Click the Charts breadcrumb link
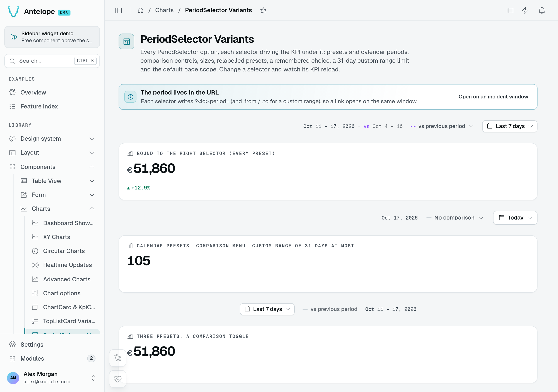Image resolution: width=558 pixels, height=392 pixels. coord(164,10)
